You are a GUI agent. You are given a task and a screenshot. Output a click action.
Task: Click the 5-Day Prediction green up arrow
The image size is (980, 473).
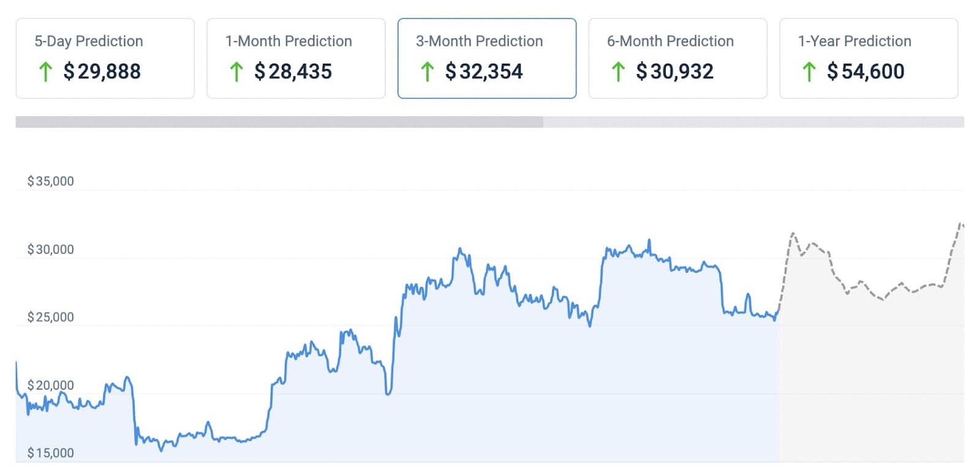[x=45, y=72]
